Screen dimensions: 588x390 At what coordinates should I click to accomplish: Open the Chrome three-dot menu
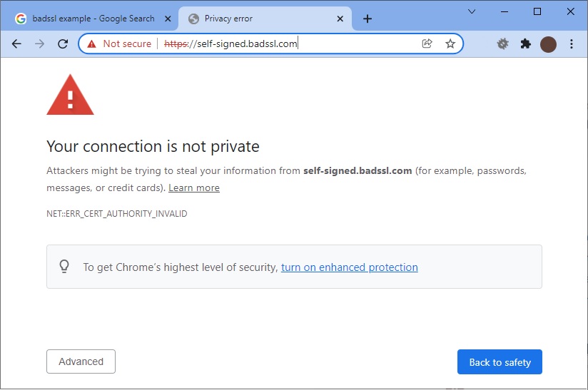click(571, 43)
